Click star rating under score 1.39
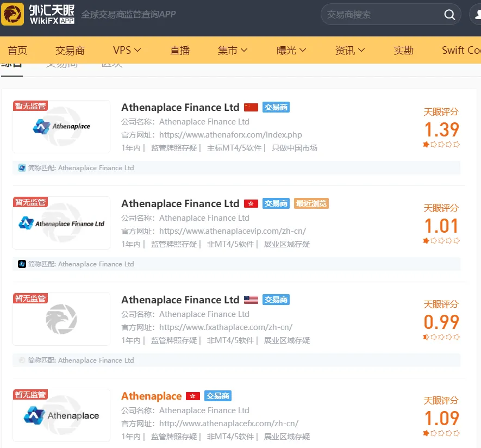The image size is (481, 448). pyautogui.click(x=441, y=145)
